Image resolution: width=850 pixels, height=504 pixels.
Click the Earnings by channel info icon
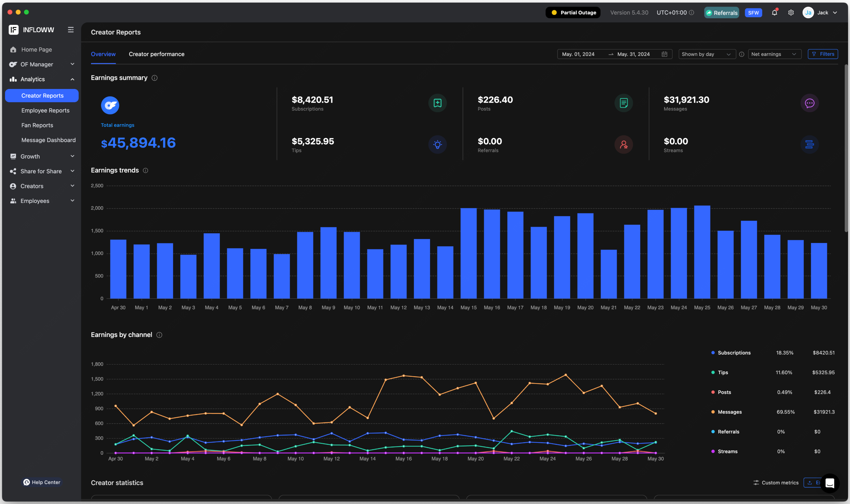tap(159, 335)
